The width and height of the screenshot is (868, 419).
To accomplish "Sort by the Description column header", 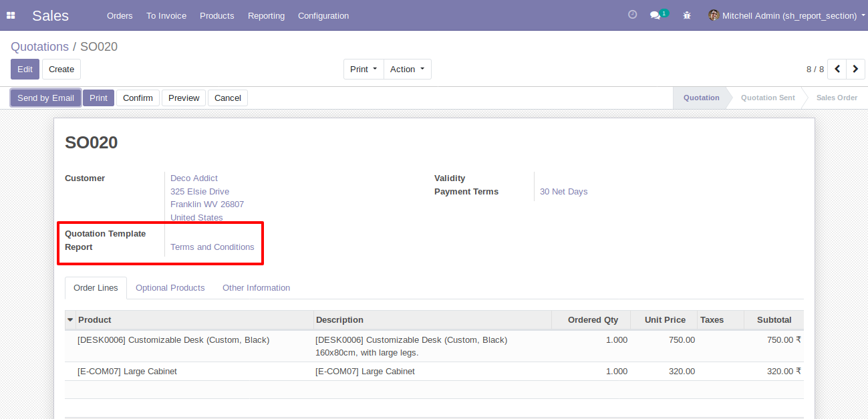I will click(x=433, y=320).
